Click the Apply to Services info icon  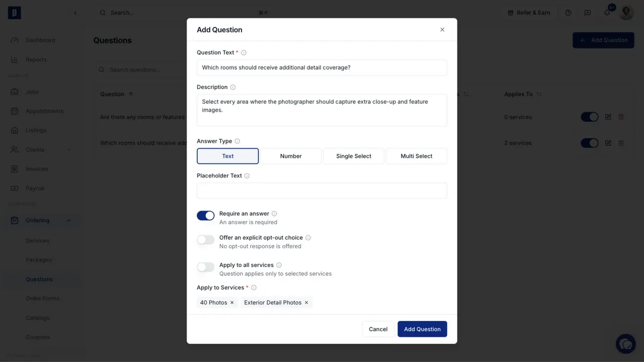click(254, 288)
